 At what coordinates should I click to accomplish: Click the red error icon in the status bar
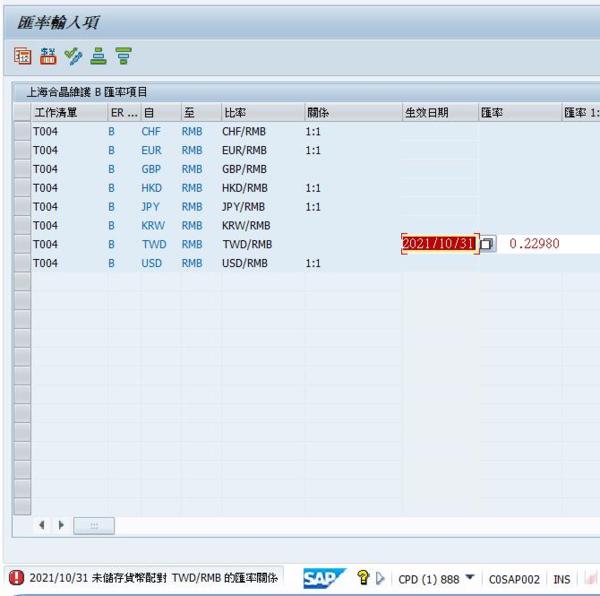pyautogui.click(x=17, y=578)
